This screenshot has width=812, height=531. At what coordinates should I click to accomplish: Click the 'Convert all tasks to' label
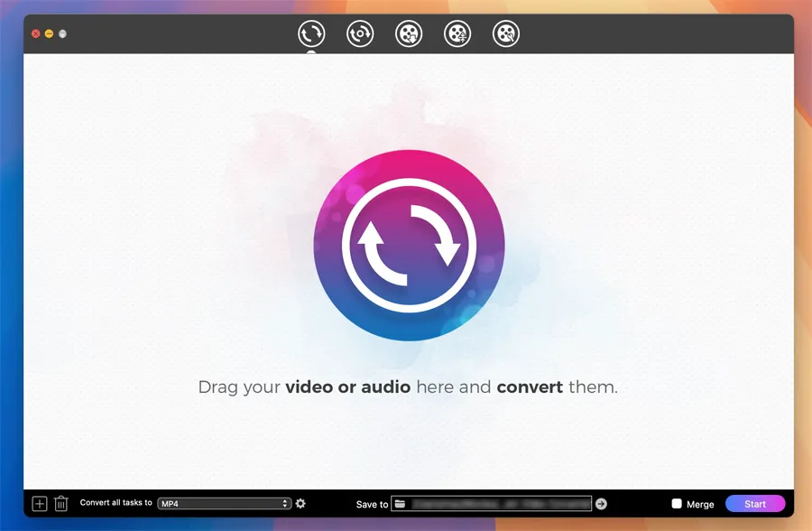pos(115,503)
